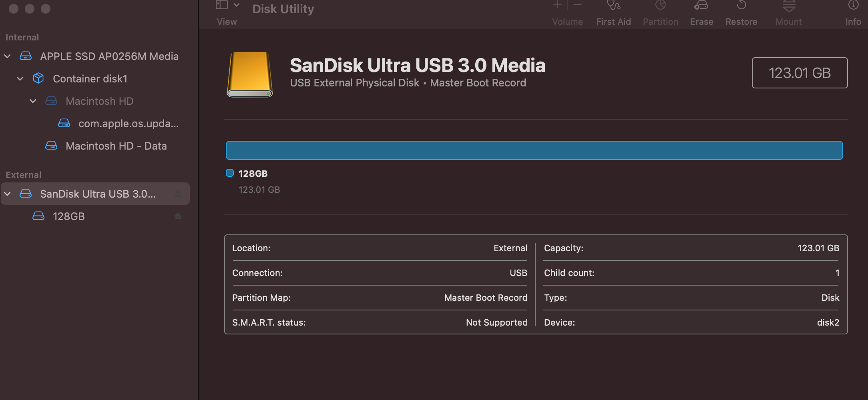Click the blue 128GB legend swatch

pyautogui.click(x=230, y=173)
